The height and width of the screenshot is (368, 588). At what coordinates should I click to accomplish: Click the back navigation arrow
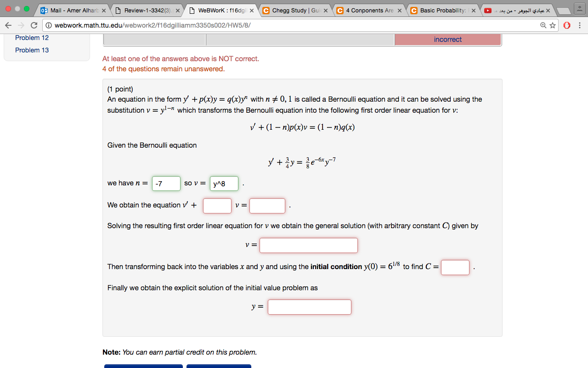click(x=8, y=26)
